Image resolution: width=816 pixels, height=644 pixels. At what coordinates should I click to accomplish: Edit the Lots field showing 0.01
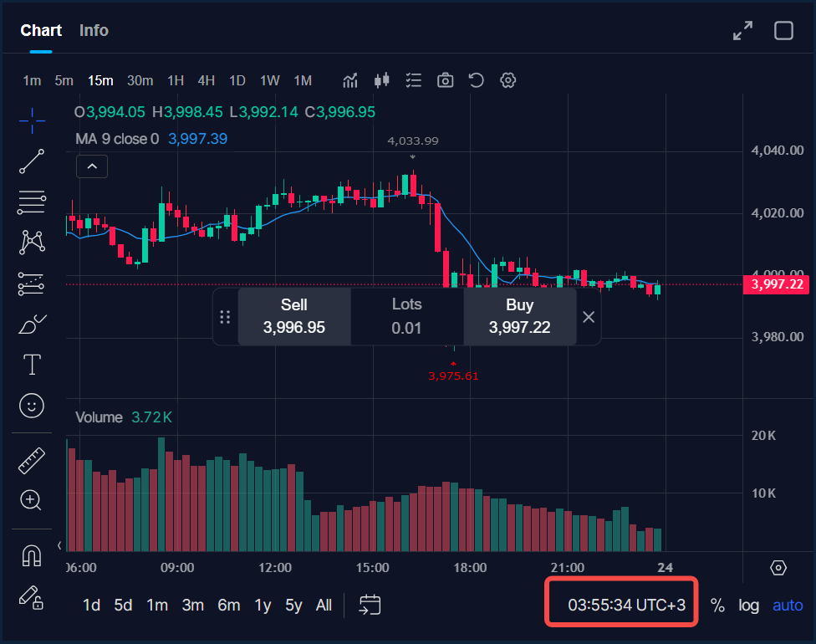pos(406,317)
